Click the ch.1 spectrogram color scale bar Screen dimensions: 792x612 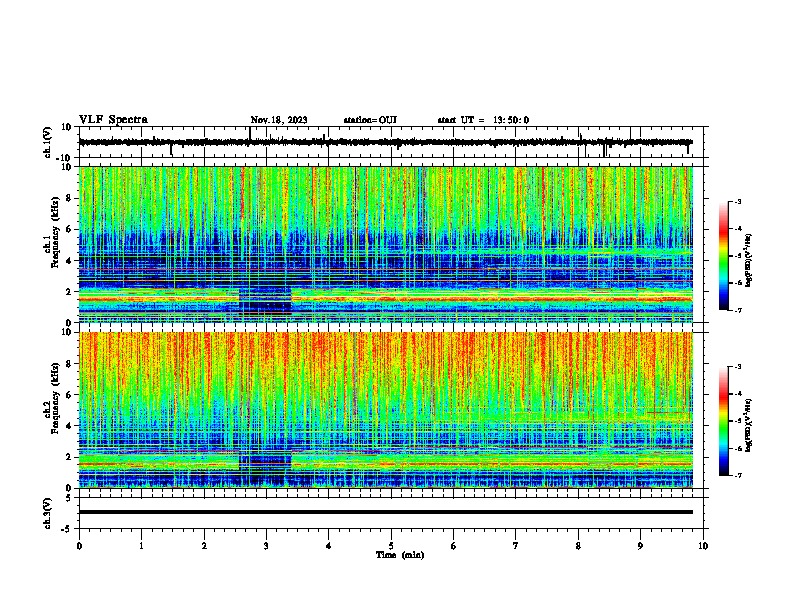point(724,256)
